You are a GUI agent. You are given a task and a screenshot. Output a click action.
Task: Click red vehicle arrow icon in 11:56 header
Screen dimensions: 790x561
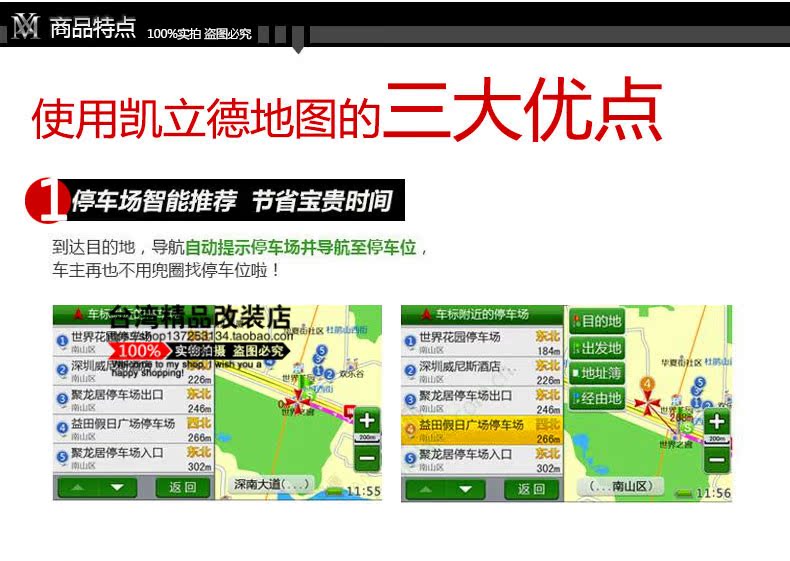[x=426, y=315]
